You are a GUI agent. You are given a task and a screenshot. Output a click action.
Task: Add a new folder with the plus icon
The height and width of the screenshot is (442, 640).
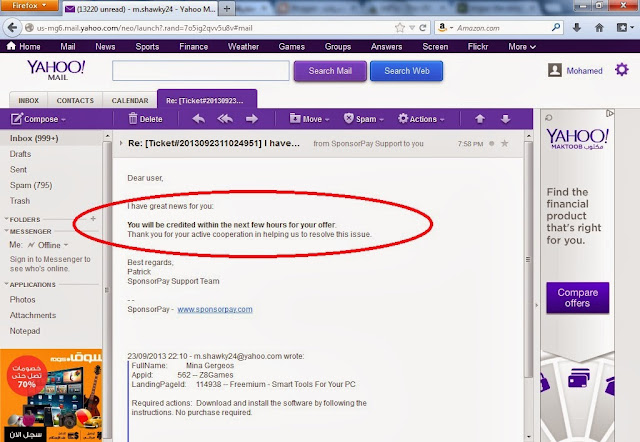93,219
